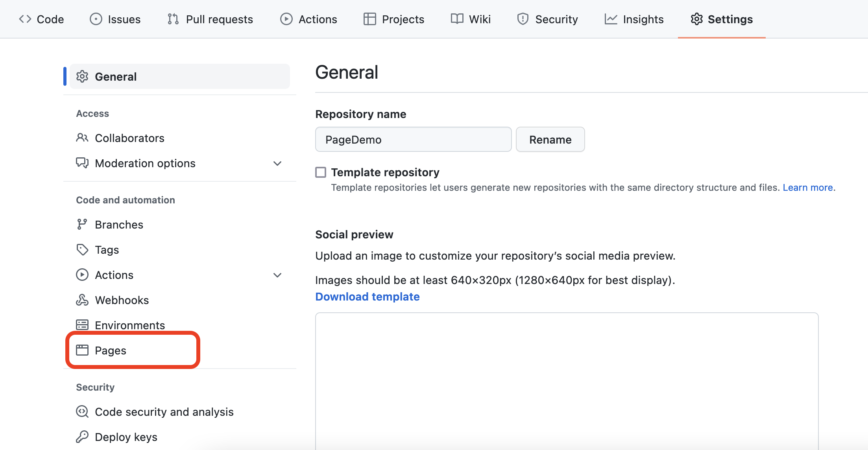Image resolution: width=868 pixels, height=450 pixels.
Task: Click the Repository name input field
Action: coord(413,139)
